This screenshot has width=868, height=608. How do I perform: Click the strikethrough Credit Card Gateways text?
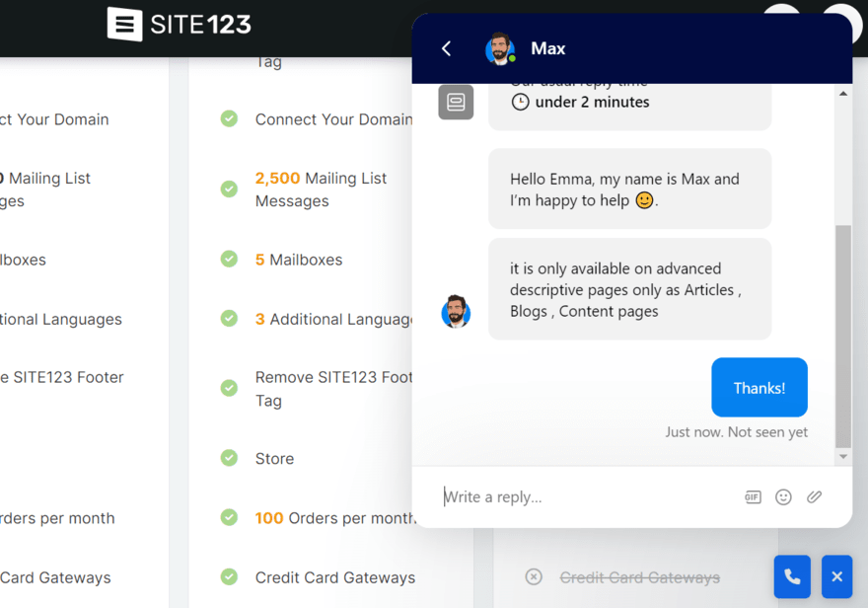point(640,577)
